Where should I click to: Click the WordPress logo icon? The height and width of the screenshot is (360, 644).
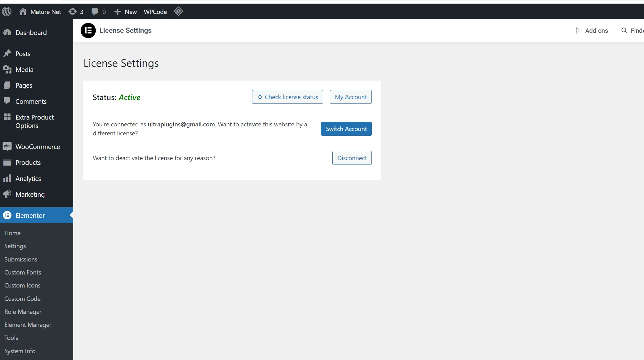tap(7, 12)
